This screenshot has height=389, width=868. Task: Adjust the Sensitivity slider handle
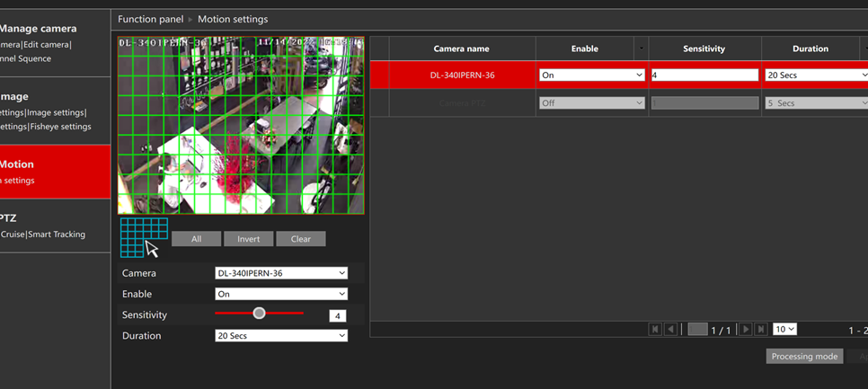(259, 314)
